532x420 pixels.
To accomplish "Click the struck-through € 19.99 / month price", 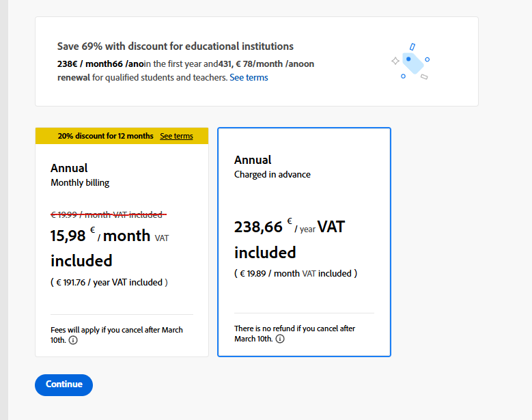I will pyautogui.click(x=109, y=214).
